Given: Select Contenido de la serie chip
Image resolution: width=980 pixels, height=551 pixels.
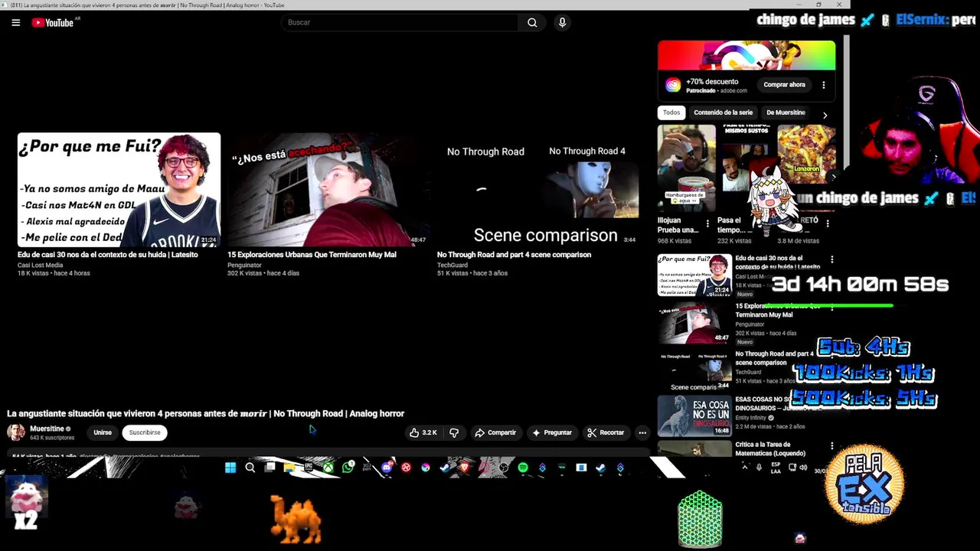Looking at the screenshot, I should [723, 112].
